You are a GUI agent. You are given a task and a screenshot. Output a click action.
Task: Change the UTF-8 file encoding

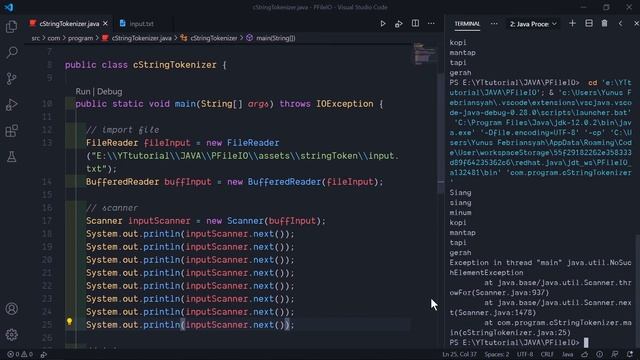coord(525,354)
